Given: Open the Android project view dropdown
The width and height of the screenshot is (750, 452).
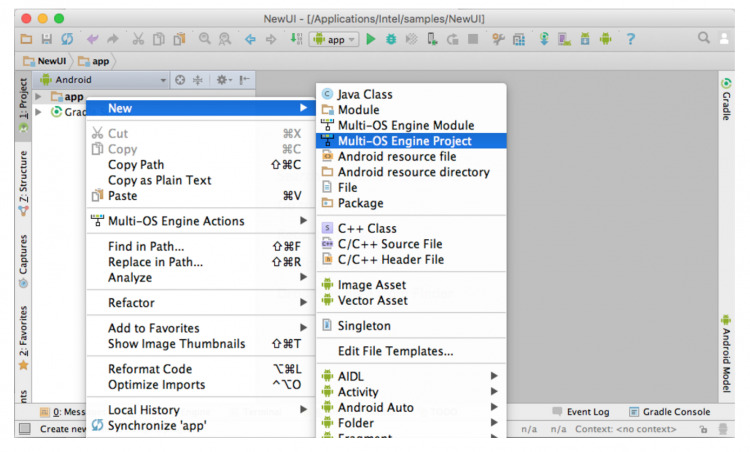Looking at the screenshot, I should (x=103, y=80).
